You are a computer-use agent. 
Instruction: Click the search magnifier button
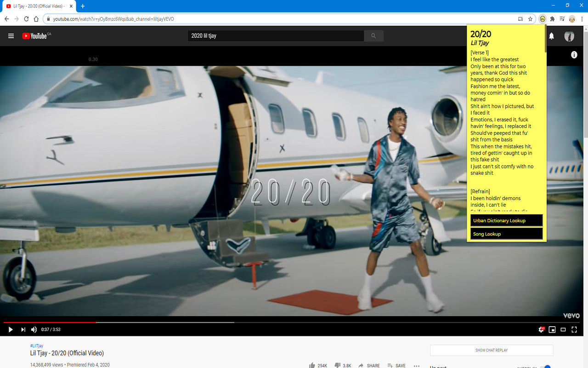(x=373, y=36)
